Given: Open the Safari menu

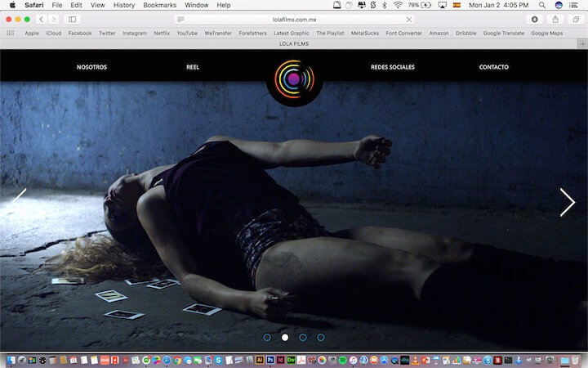Looking at the screenshot, I should pyautogui.click(x=34, y=5).
